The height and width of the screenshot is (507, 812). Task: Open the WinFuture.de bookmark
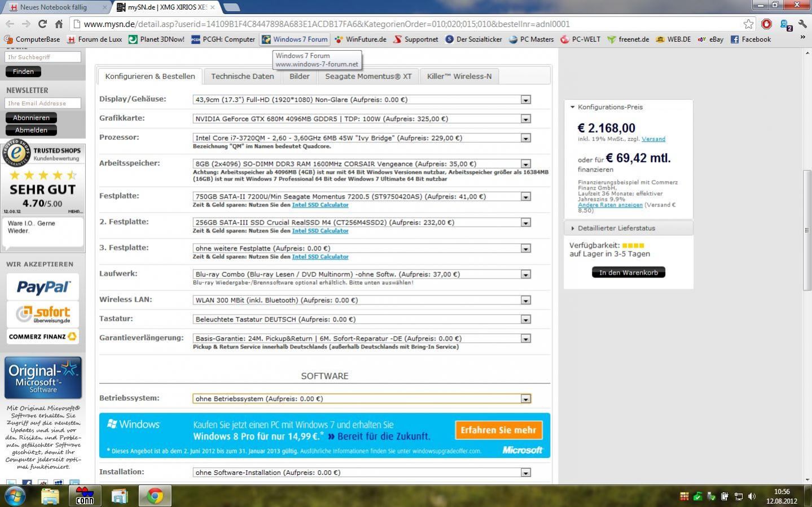tap(360, 39)
